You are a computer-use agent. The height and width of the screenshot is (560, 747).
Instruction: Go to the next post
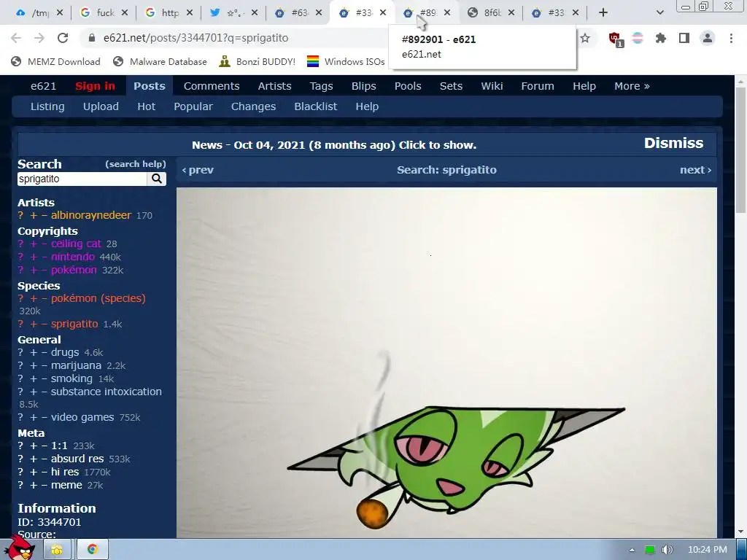point(695,170)
